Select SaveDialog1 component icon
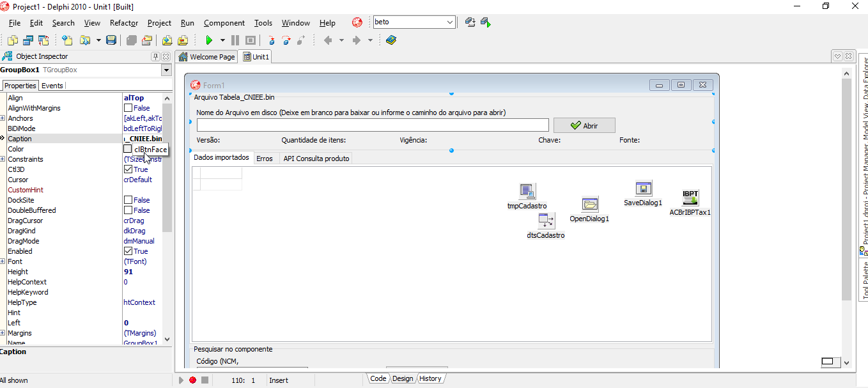 click(x=643, y=188)
